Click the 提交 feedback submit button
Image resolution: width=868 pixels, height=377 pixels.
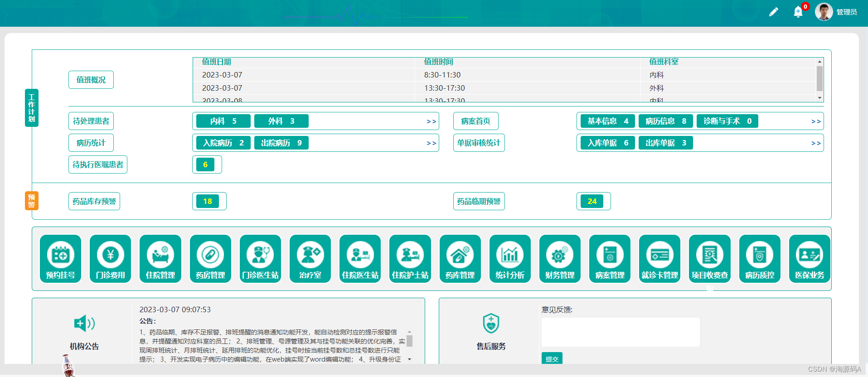[552, 358]
